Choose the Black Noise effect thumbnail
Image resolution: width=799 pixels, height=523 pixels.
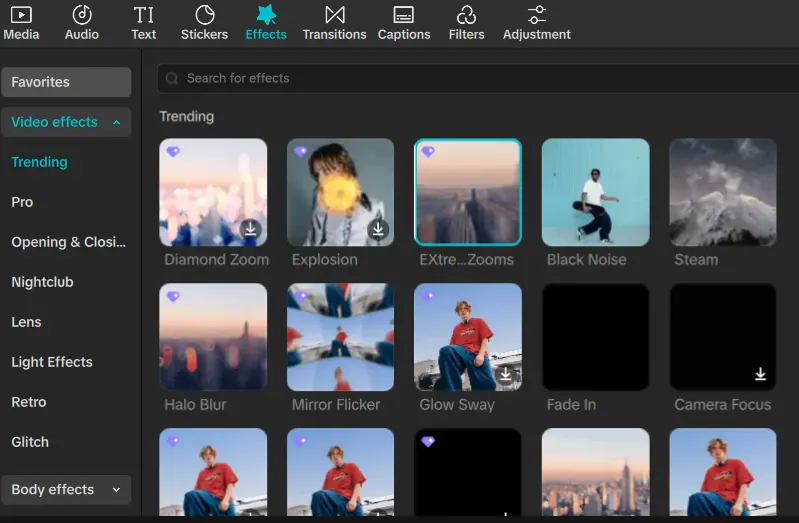tap(595, 192)
